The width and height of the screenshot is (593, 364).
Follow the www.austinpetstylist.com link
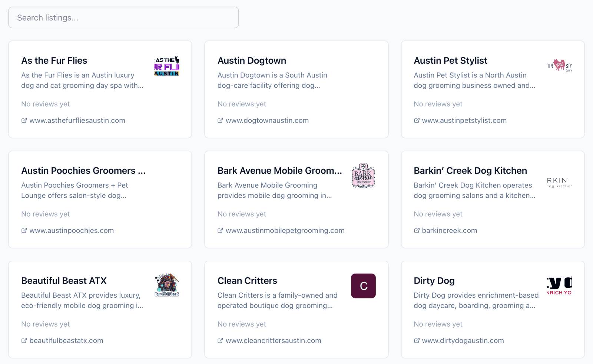[464, 120]
